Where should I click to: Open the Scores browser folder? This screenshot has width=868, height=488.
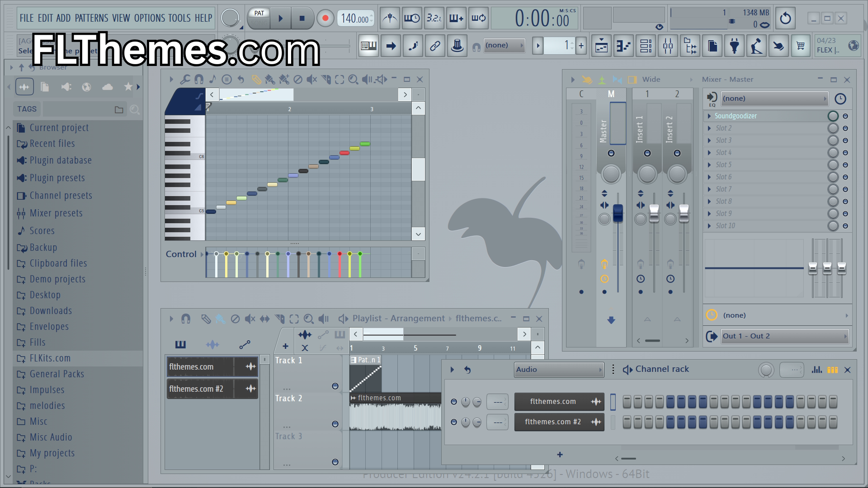42,231
